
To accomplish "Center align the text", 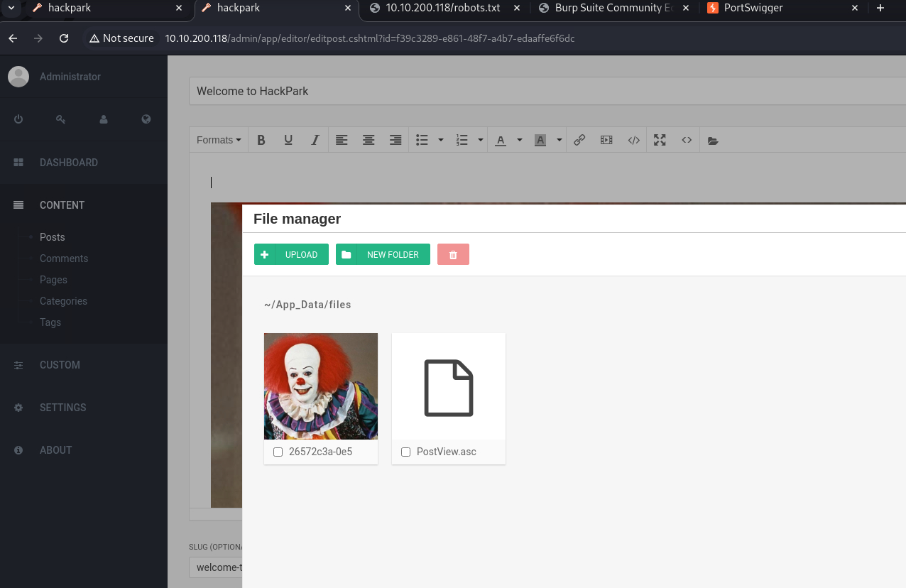I will click(369, 140).
